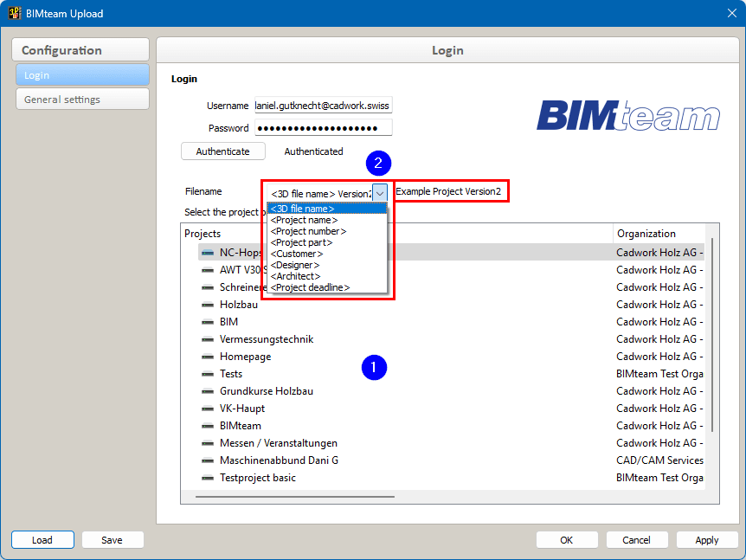The height and width of the screenshot is (560, 746).
Task: Click the BIMteam Upload app icon in title bar
Action: 14,13
